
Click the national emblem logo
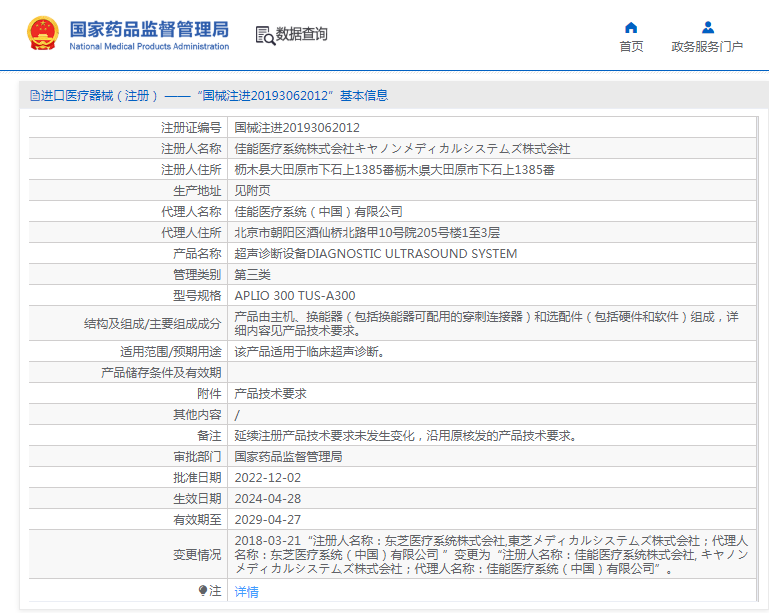[x=43, y=33]
